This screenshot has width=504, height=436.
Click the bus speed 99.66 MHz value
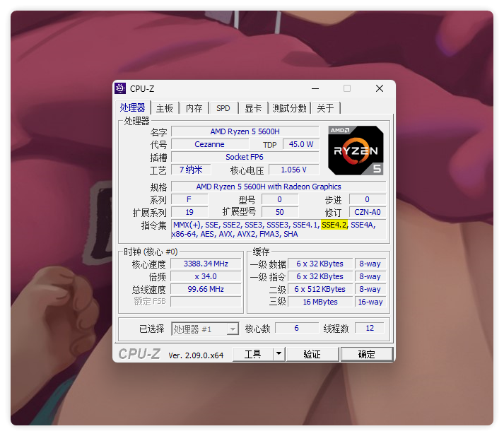click(206, 289)
